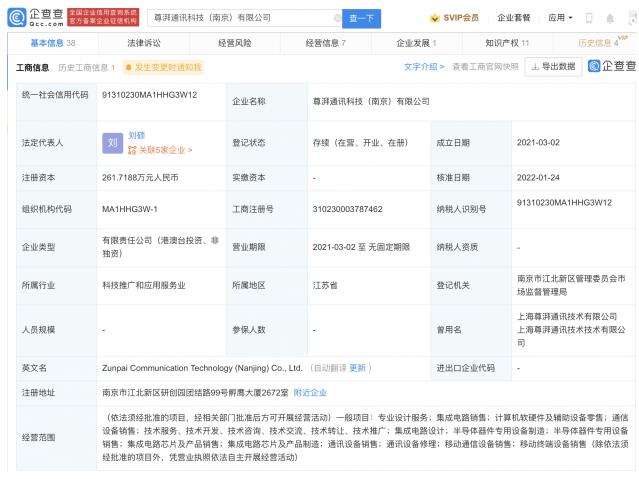The height and width of the screenshot is (479, 639).
Task: Click industry value 科技推广和应用服务业
Action: click(144, 285)
